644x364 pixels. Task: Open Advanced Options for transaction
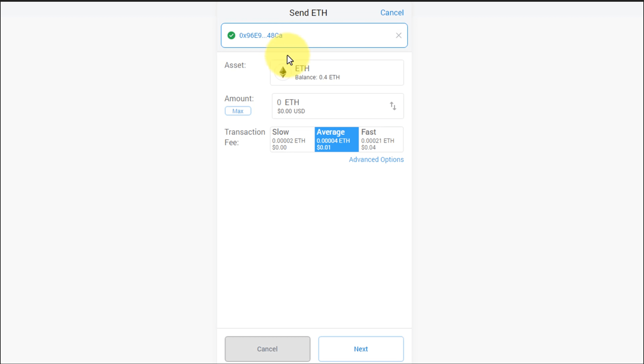click(376, 159)
